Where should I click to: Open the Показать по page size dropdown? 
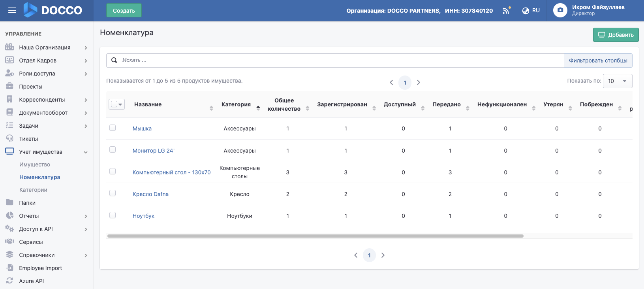pyautogui.click(x=617, y=81)
